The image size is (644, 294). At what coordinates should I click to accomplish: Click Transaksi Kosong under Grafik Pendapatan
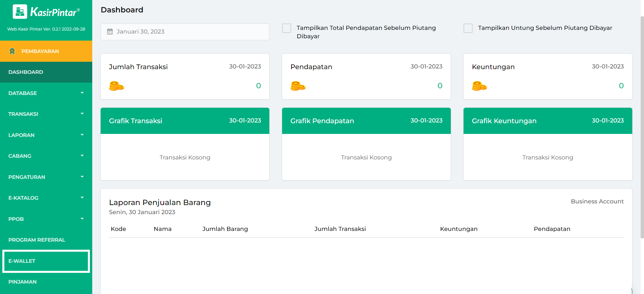click(x=366, y=157)
